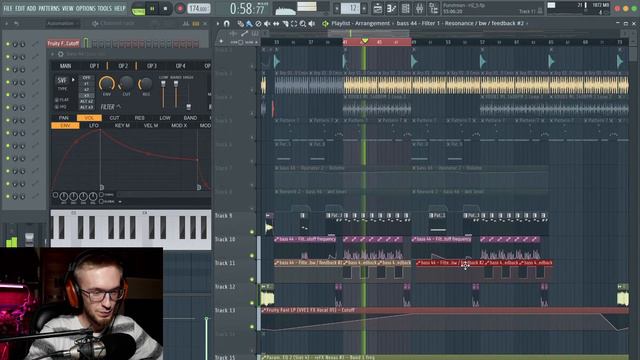Image resolution: width=640 pixels, height=360 pixels.
Task: Switch to the OP 3 tab in Sytrus
Action: [x=151, y=66]
